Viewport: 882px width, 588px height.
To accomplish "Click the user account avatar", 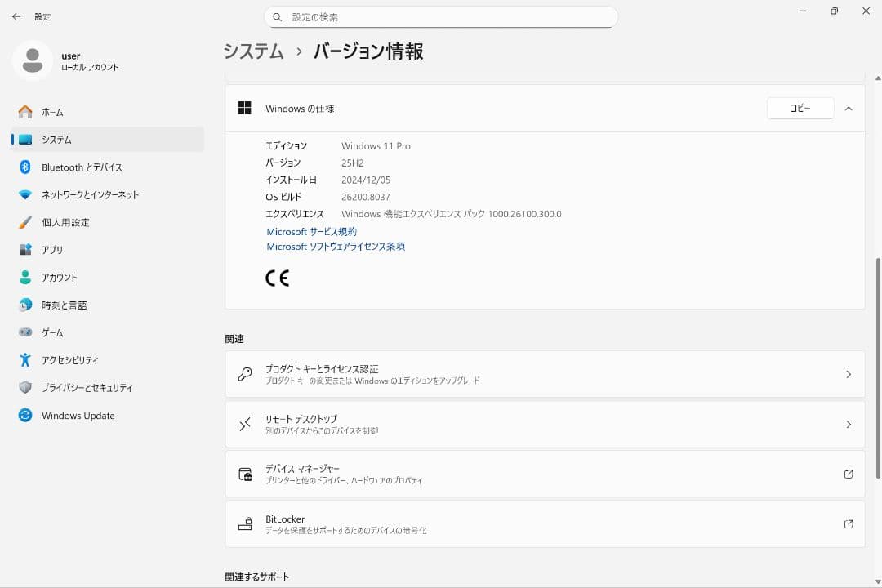I will pos(33,61).
